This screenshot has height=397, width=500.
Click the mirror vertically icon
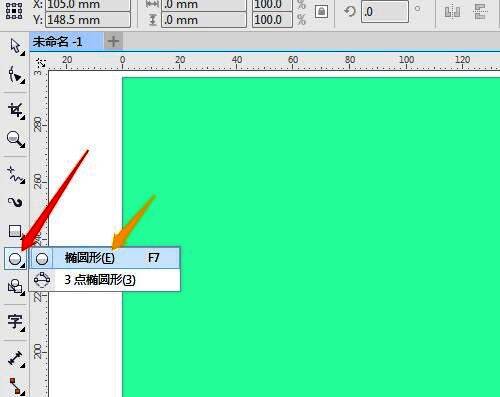pos(480,12)
